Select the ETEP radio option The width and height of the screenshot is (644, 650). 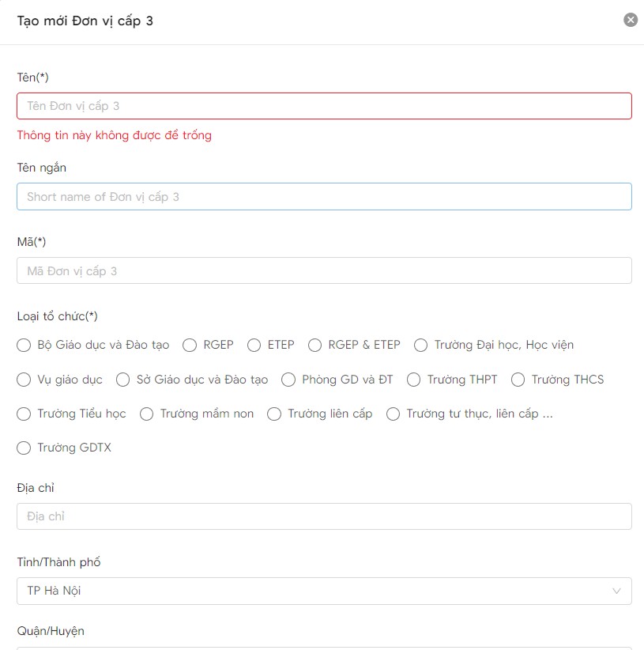tap(254, 345)
